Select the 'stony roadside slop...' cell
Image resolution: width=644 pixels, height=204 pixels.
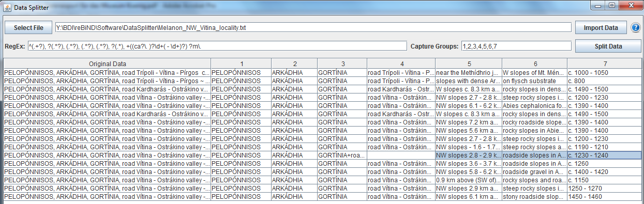click(534, 196)
